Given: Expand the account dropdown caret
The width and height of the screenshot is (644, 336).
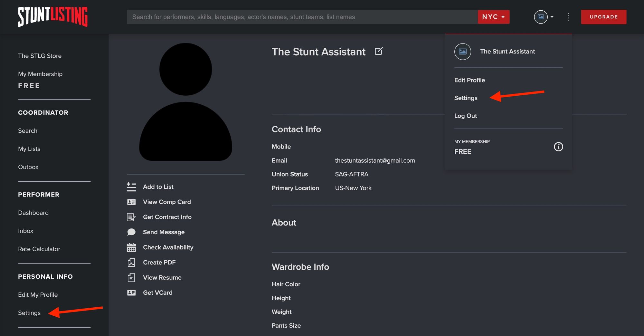Looking at the screenshot, I should (552, 17).
